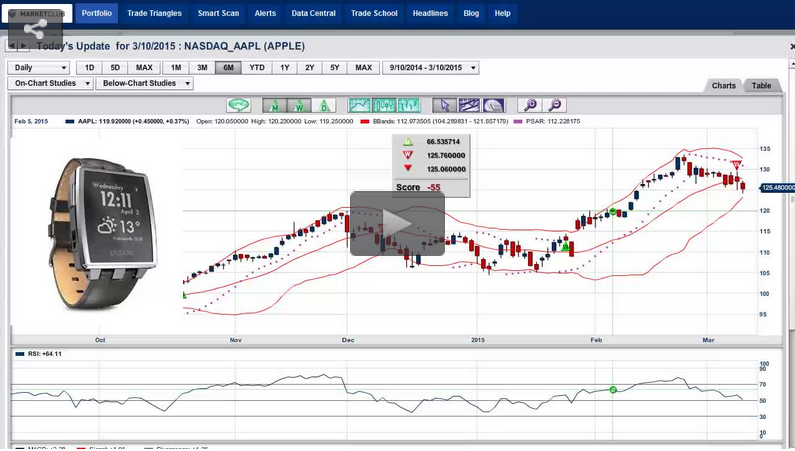Screen dimensions: 795x451
Task: Select the trend line drawing tool
Action: tap(469, 105)
